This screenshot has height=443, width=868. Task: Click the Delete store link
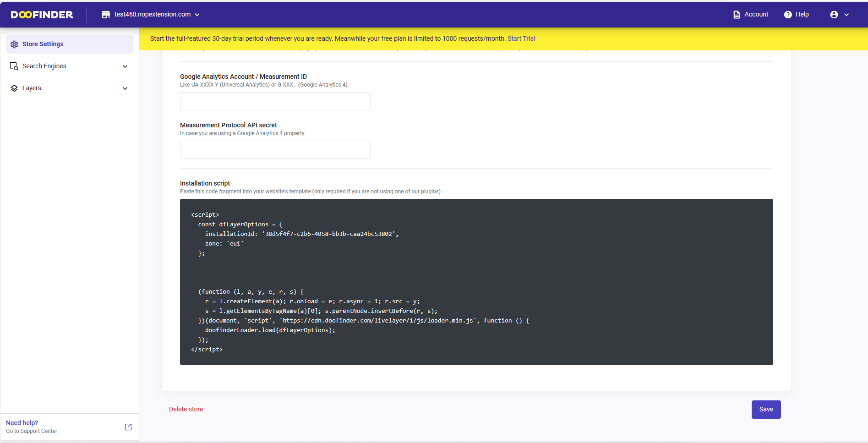click(186, 409)
